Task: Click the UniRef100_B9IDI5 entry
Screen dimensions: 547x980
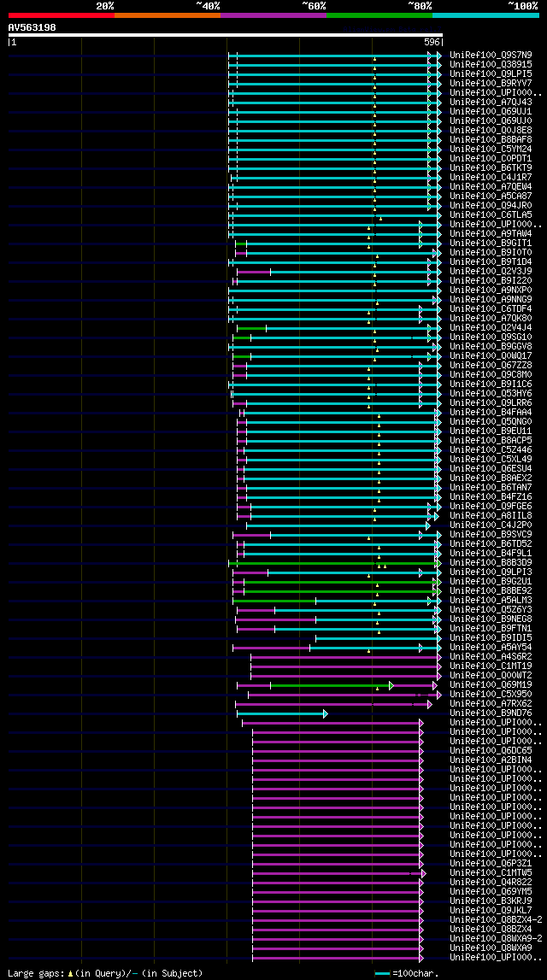Action: click(x=491, y=637)
